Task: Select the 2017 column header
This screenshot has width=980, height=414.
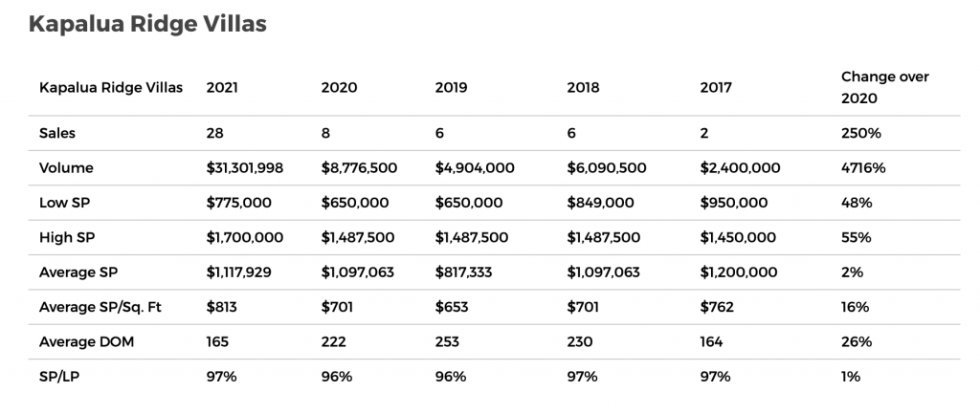Action: [x=716, y=87]
